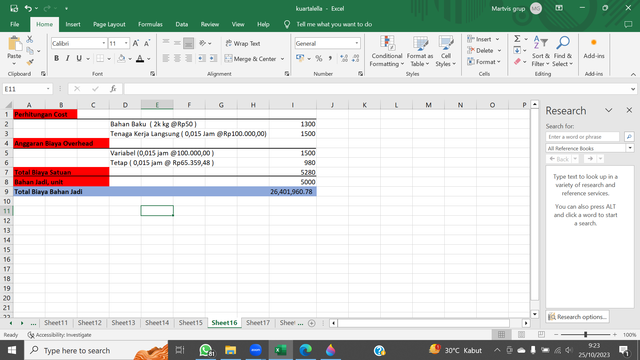
Task: Switch to the Formulas tab
Action: click(x=150, y=24)
